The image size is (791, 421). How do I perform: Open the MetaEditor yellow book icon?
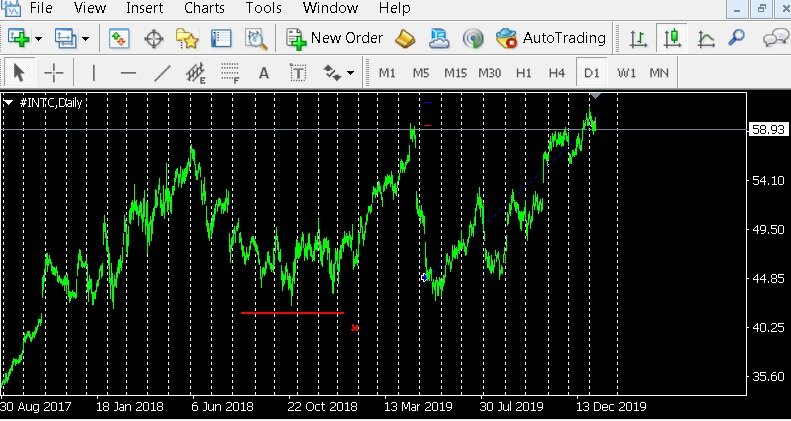pyautogui.click(x=405, y=38)
